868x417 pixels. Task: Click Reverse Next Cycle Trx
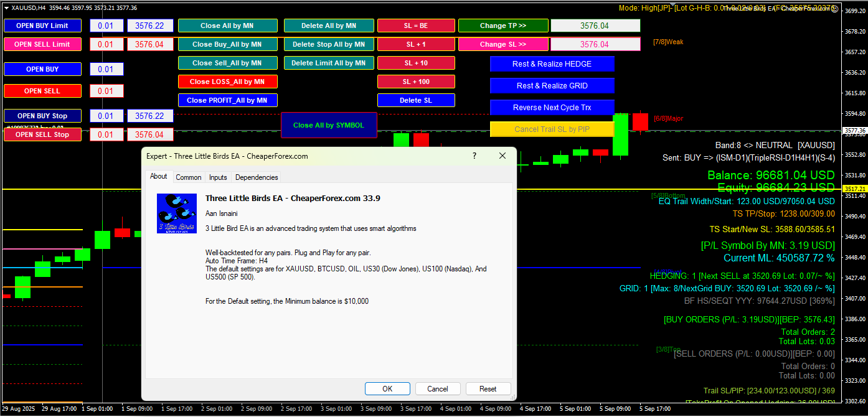[552, 108]
